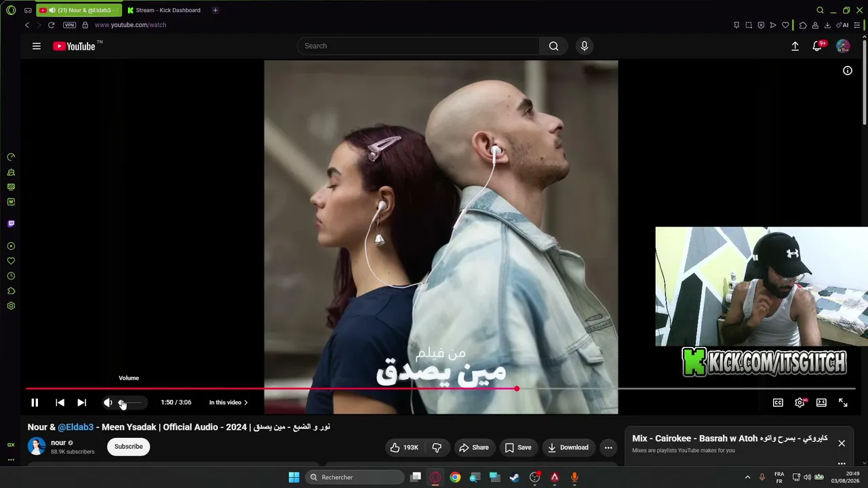Image resolution: width=868 pixels, height=488 pixels.
Task: Close the Cairokee mix panel
Action: 842,443
